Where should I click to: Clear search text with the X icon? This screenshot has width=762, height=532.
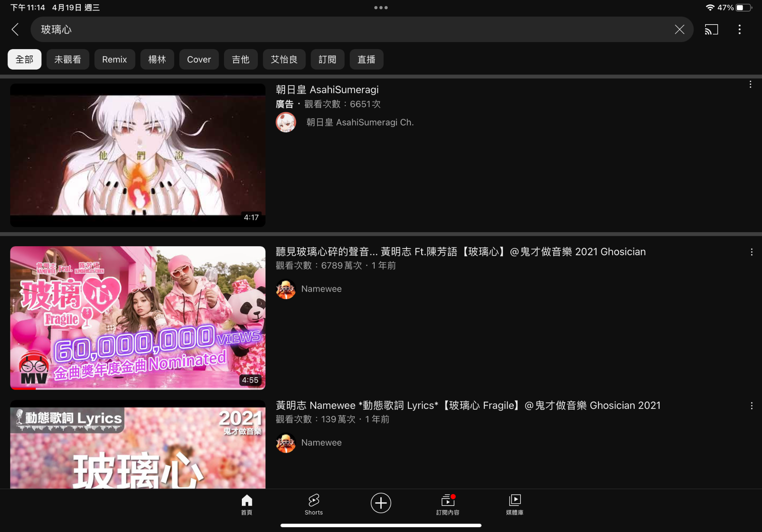[679, 29]
